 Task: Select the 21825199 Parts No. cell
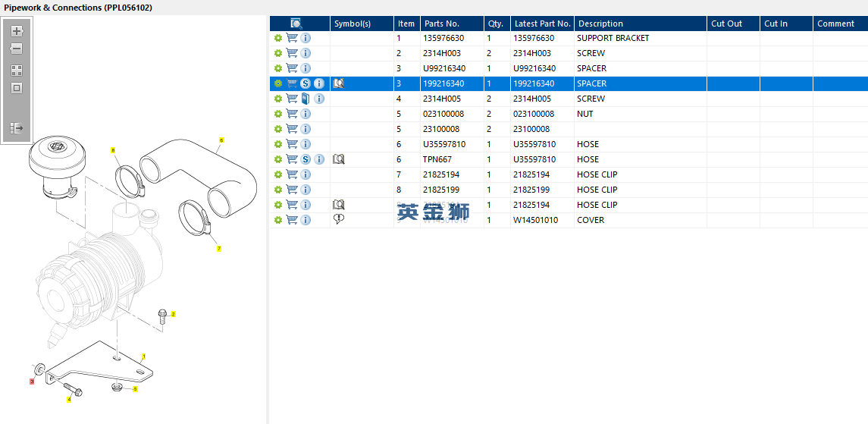452,190
